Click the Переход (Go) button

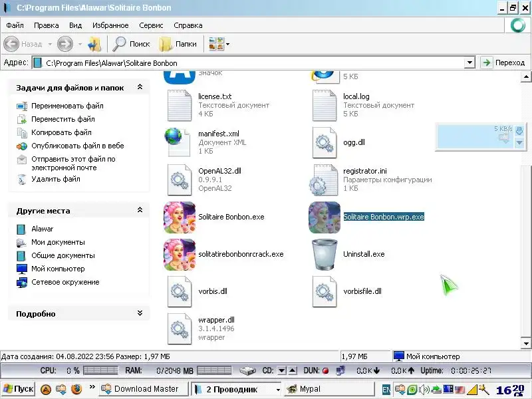pos(503,63)
